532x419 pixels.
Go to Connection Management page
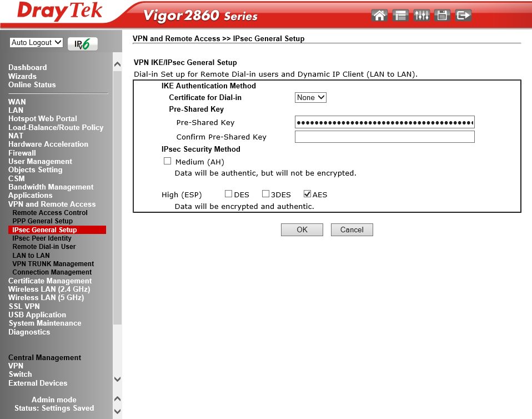click(52, 272)
